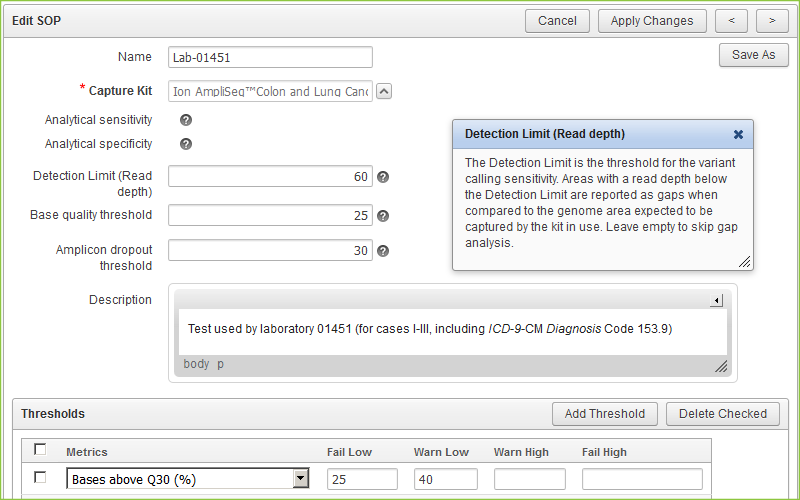Show help for Amplicon dropout threshold

click(383, 251)
